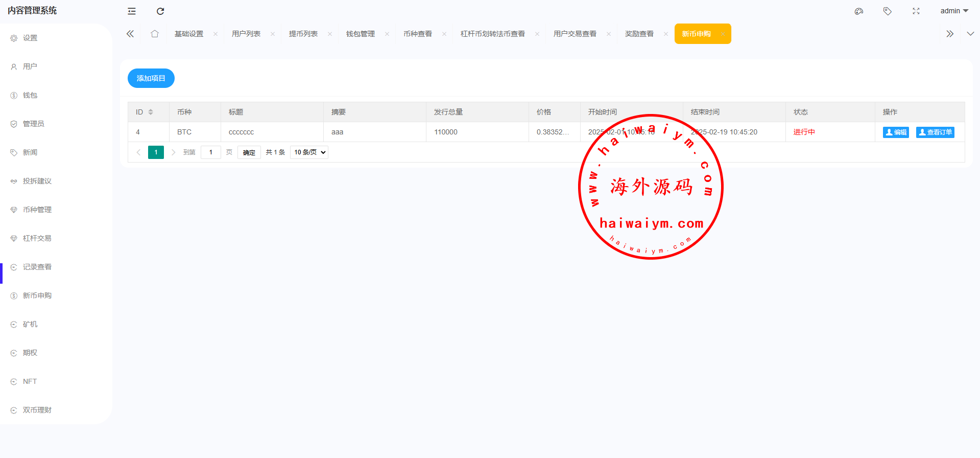Open the 矿机 sidebar menu item
The width and height of the screenshot is (980, 458).
coord(30,324)
